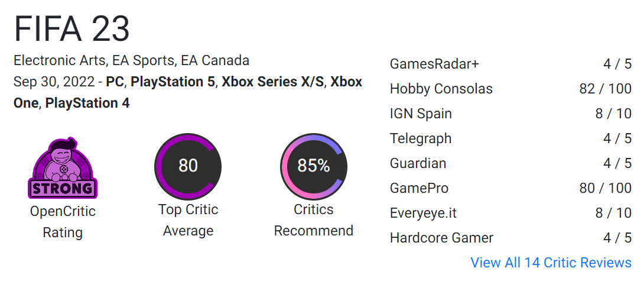This screenshot has height=281, width=644.
Task: Open the Hardcore Gamer review
Action: [441, 238]
